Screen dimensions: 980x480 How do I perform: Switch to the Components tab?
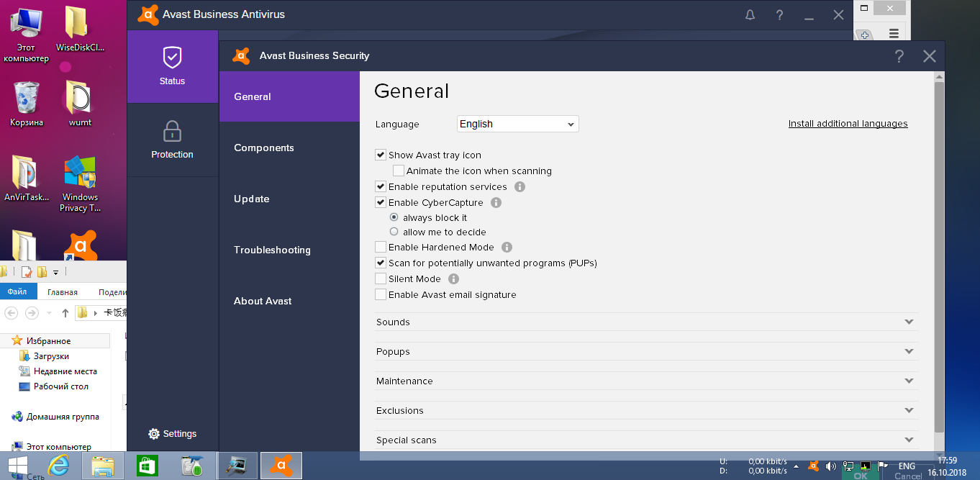click(289, 148)
